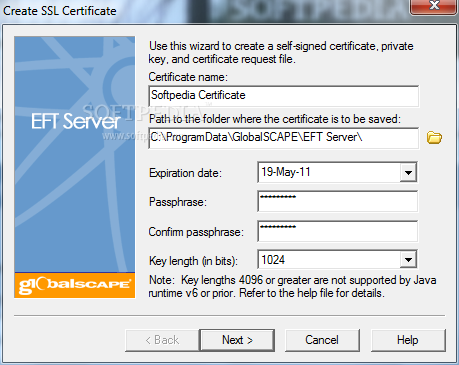Screen dimensions: 459x365
Task: Expand the Key length dropdown arrow
Action: tap(408, 259)
